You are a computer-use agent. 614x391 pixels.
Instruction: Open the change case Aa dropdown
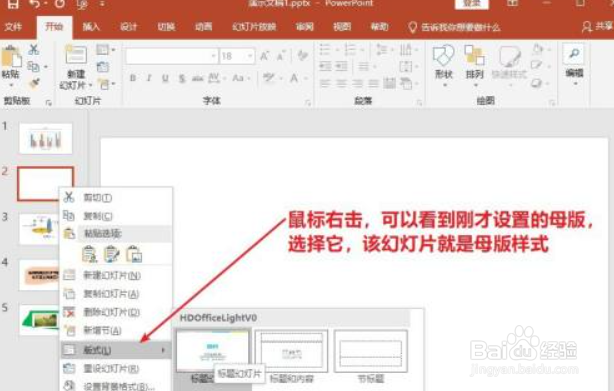[241, 78]
